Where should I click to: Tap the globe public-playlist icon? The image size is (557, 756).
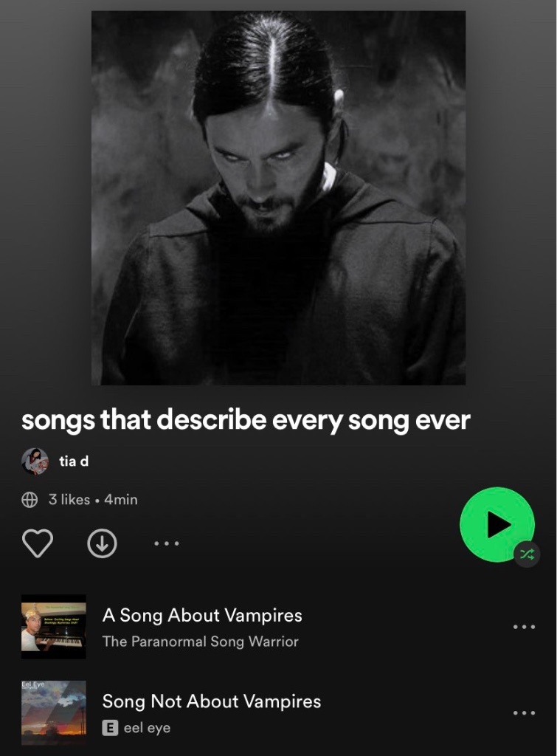30,500
